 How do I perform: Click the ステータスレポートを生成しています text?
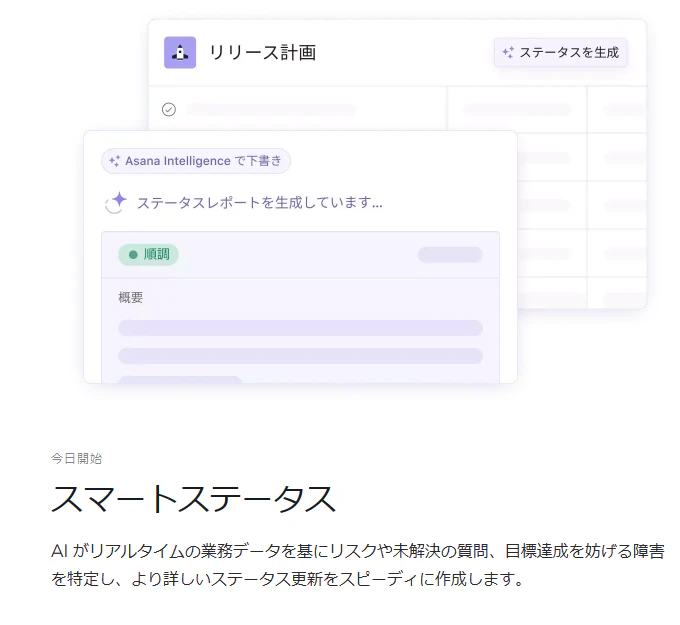tap(260, 203)
